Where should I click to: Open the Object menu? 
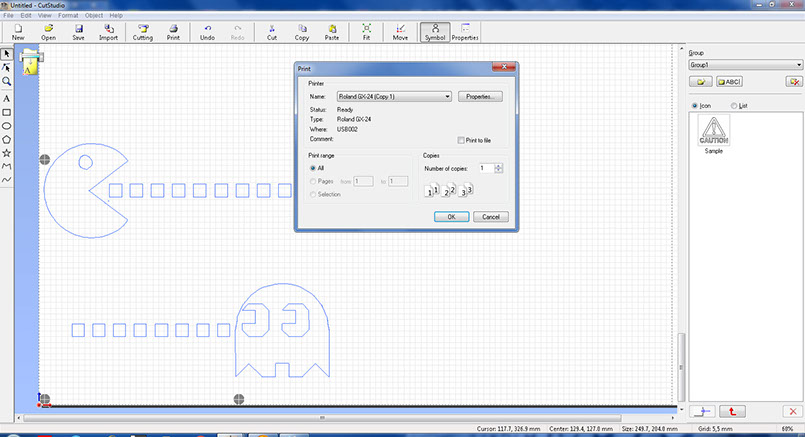click(94, 15)
